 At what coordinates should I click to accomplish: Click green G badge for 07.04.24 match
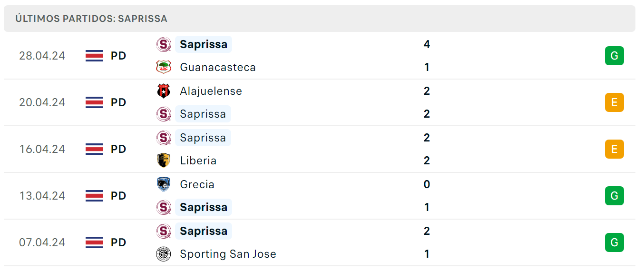614,242
